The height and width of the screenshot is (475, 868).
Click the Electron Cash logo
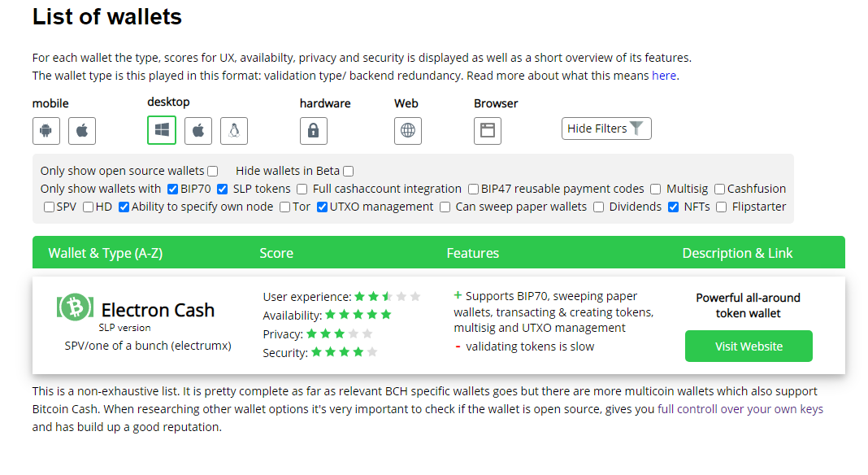pos(75,307)
